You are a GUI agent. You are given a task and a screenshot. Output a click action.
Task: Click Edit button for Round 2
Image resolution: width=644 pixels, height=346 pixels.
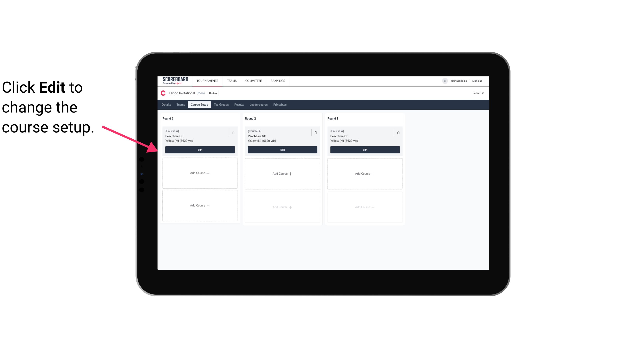coord(282,149)
